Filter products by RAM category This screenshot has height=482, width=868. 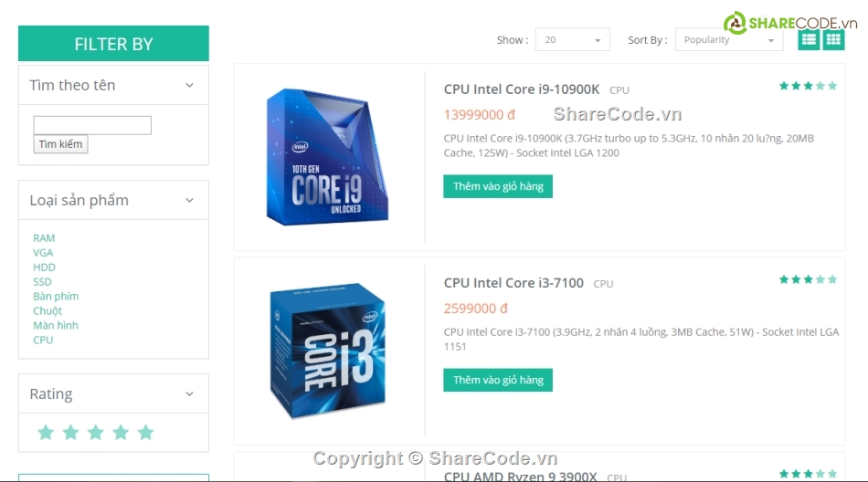click(44, 238)
